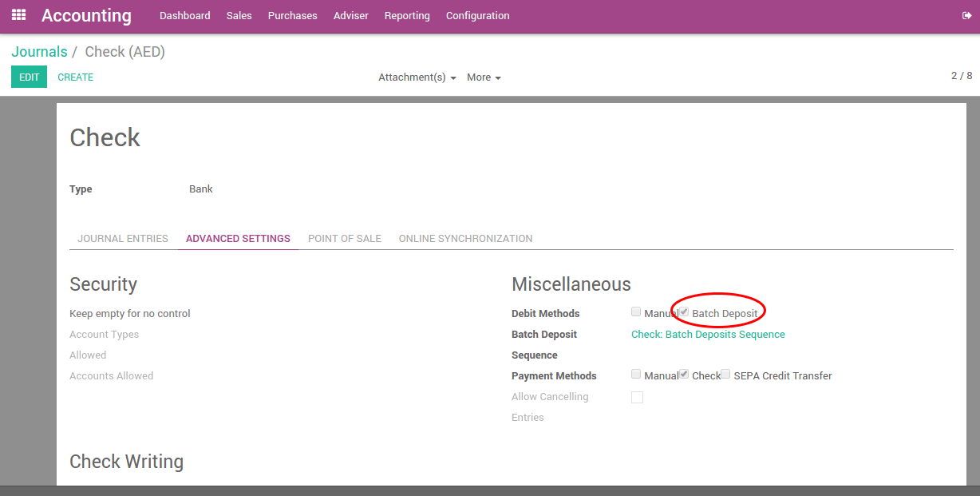980x496 pixels.
Task: Open the Configuration menu
Action: (x=477, y=16)
